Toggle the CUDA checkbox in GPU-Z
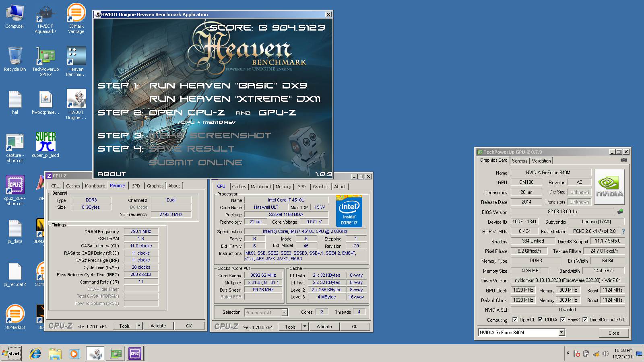The height and width of the screenshot is (362, 644). click(540, 320)
